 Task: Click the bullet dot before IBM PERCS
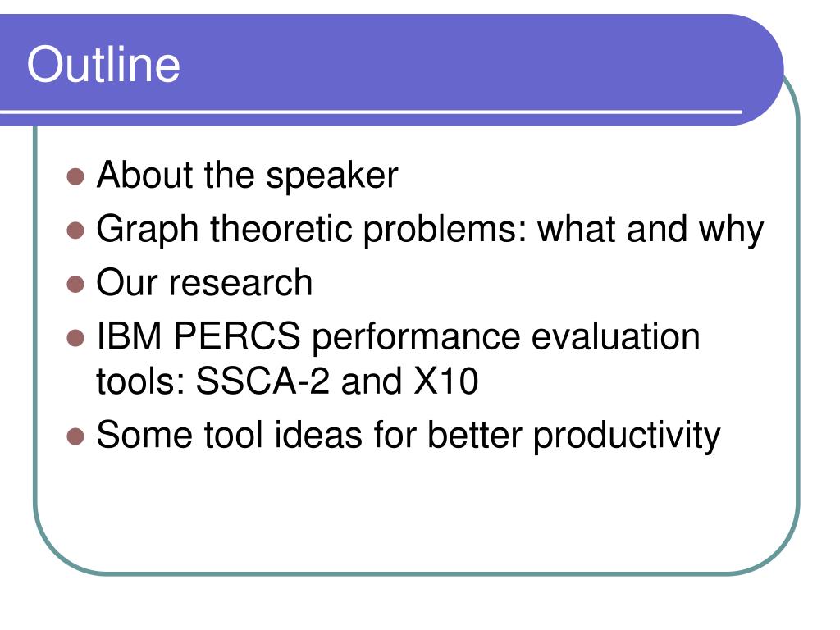tap(75, 338)
